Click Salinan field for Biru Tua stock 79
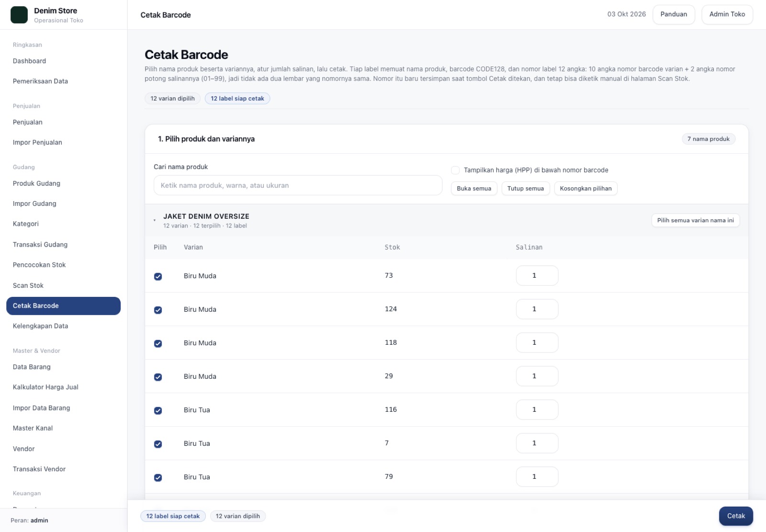Screen dimensions: 766x532 click(x=537, y=476)
